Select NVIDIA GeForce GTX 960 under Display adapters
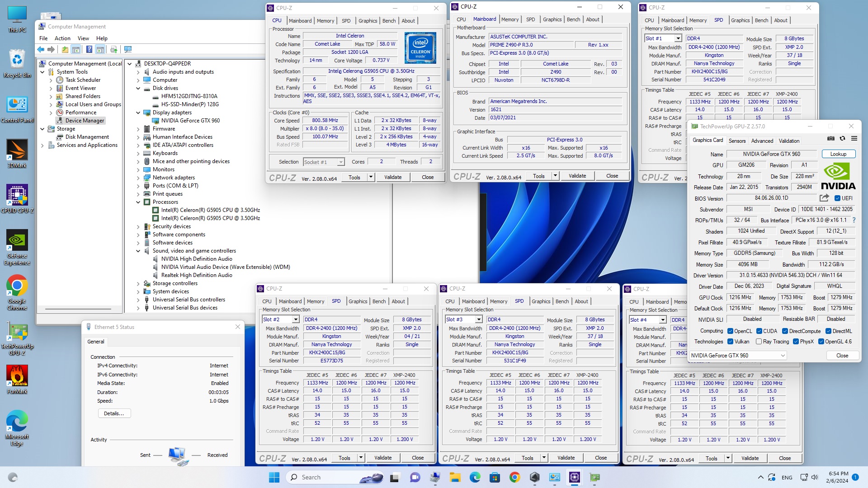 pos(190,121)
